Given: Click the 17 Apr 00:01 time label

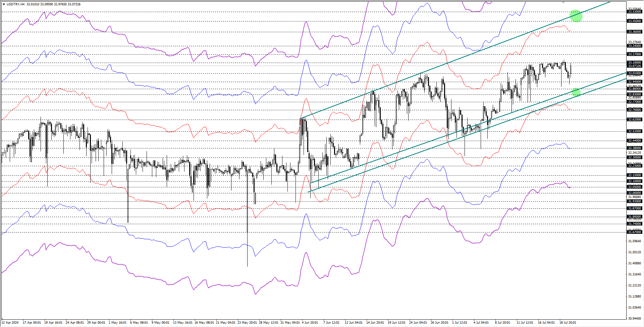Looking at the screenshot, I should pos(32,323).
